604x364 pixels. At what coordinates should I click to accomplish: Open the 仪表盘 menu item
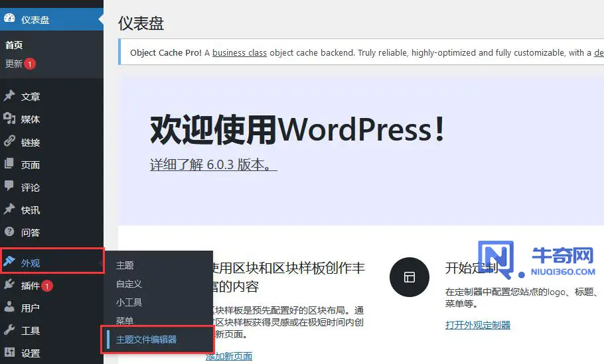click(52, 20)
